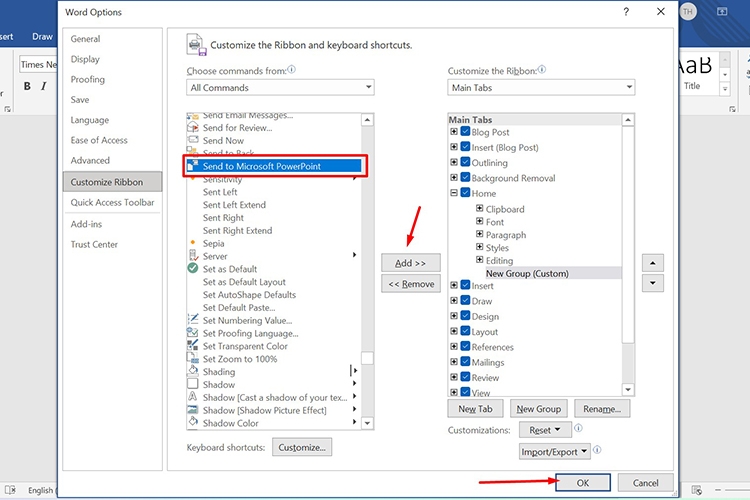
Task: Click the keyboard shortcuts Customize... button
Action: click(x=302, y=447)
